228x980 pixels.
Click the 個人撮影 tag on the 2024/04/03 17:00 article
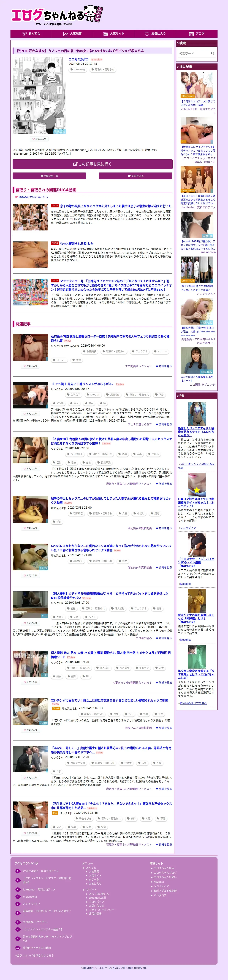click(x=118, y=609)
